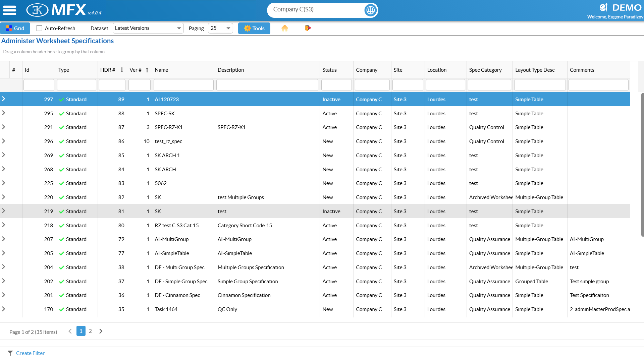
Task: Sort by the Type column header
Action: (76, 70)
